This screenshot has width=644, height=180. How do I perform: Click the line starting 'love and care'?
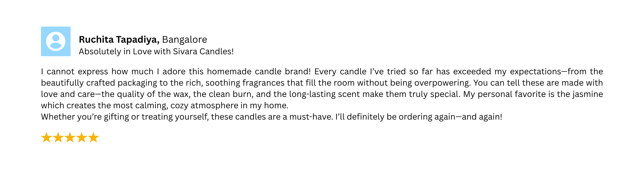[322, 94]
